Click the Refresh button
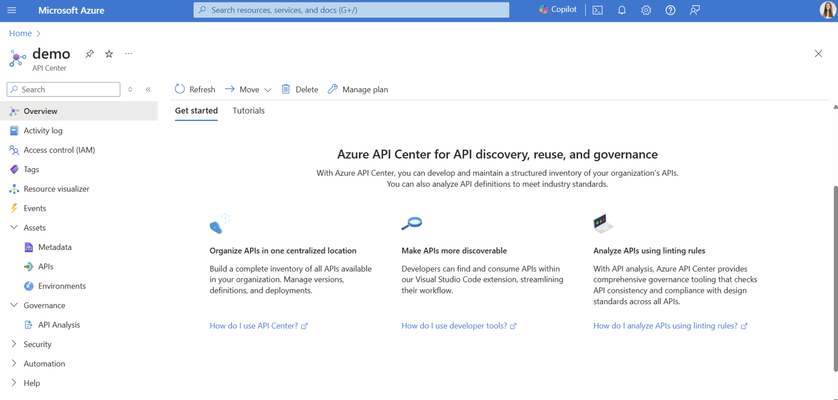Viewport: 838px width, 400px height. (x=195, y=89)
